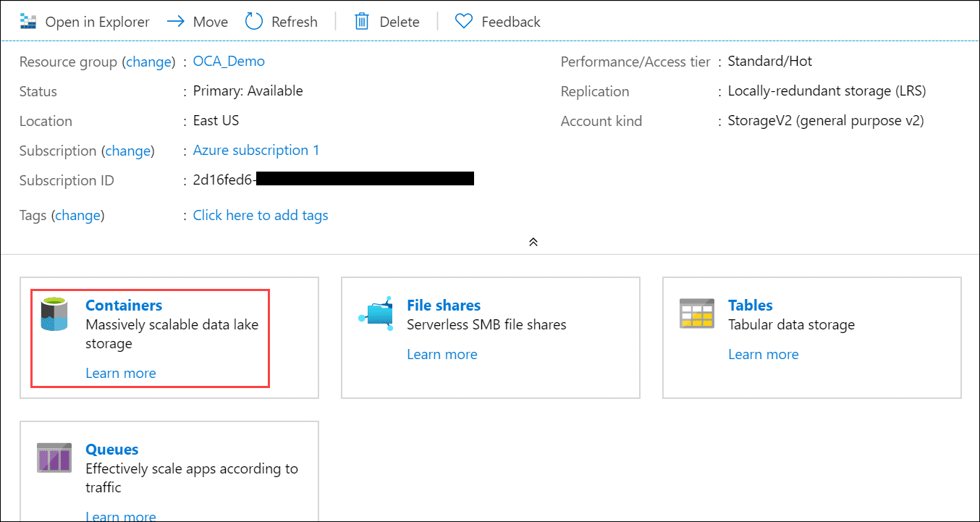This screenshot has width=980, height=522.
Task: Change the subscription
Action: click(x=128, y=151)
